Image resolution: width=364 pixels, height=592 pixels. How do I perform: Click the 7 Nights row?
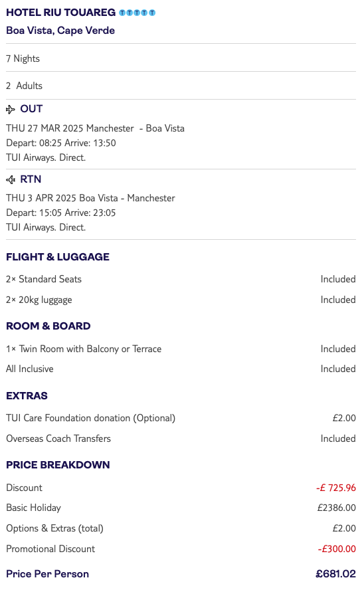pos(181,58)
